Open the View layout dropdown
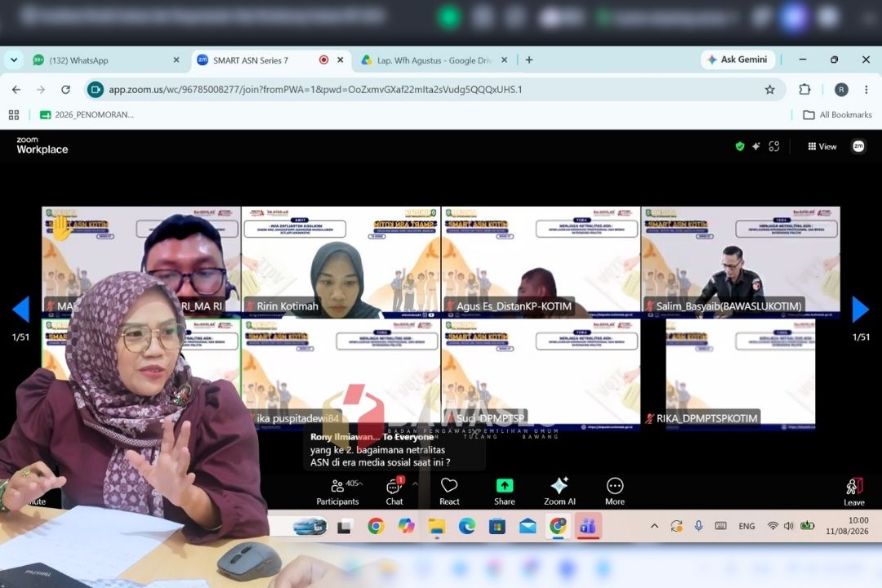Screen dimensions: 882x588 pos(822,146)
